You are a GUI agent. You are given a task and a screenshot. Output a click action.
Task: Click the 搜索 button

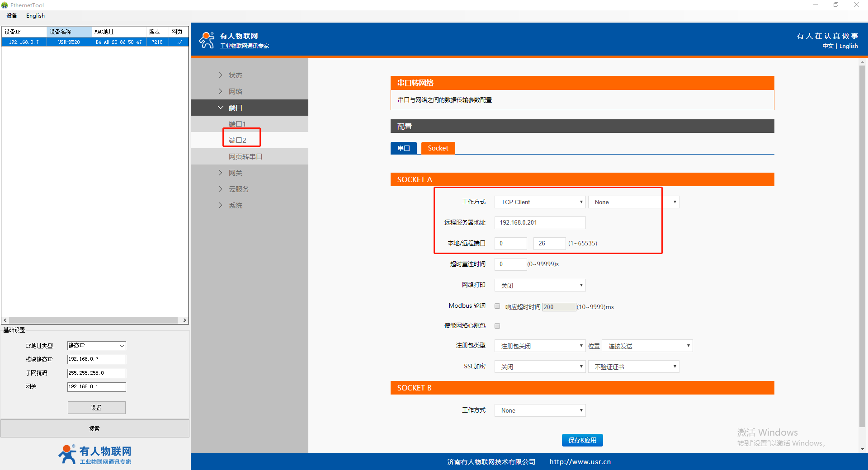pos(94,428)
